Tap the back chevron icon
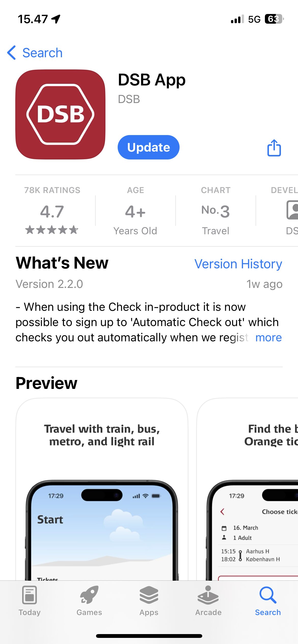The height and width of the screenshot is (644, 298). [12, 53]
